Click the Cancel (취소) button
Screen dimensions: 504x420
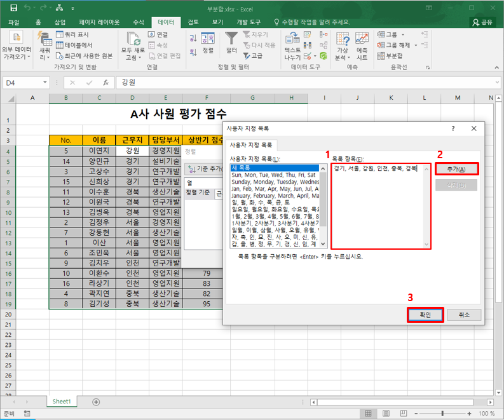(464, 315)
